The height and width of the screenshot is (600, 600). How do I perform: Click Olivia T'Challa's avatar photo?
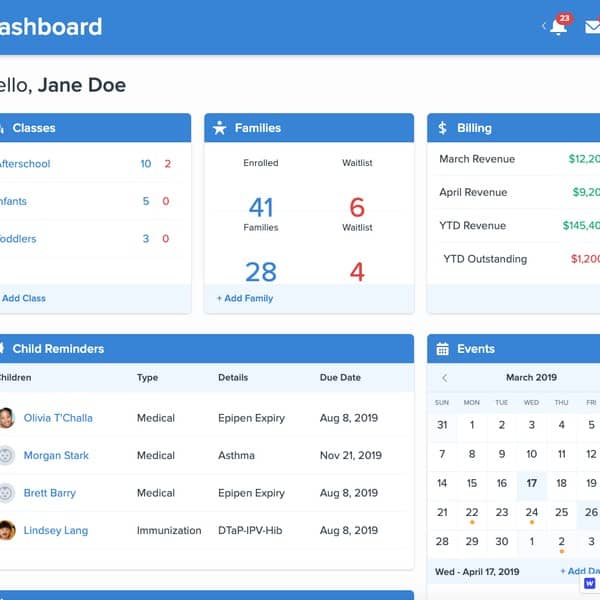click(x=6, y=418)
